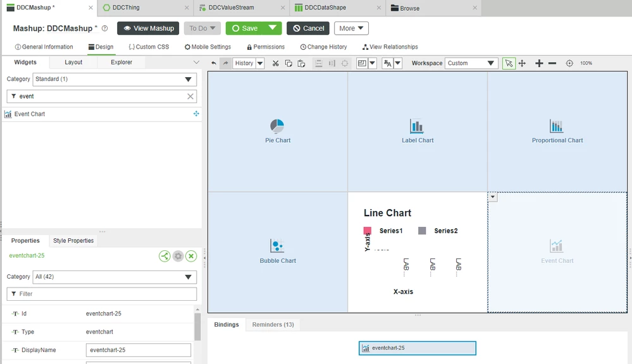The height and width of the screenshot is (364, 632).
Task: Click the layout template icon in the toolbar
Action: coord(362,63)
